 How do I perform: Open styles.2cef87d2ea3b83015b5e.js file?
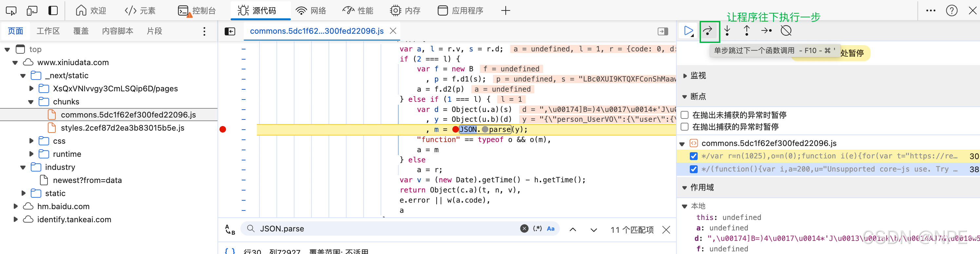pyautogui.click(x=122, y=128)
